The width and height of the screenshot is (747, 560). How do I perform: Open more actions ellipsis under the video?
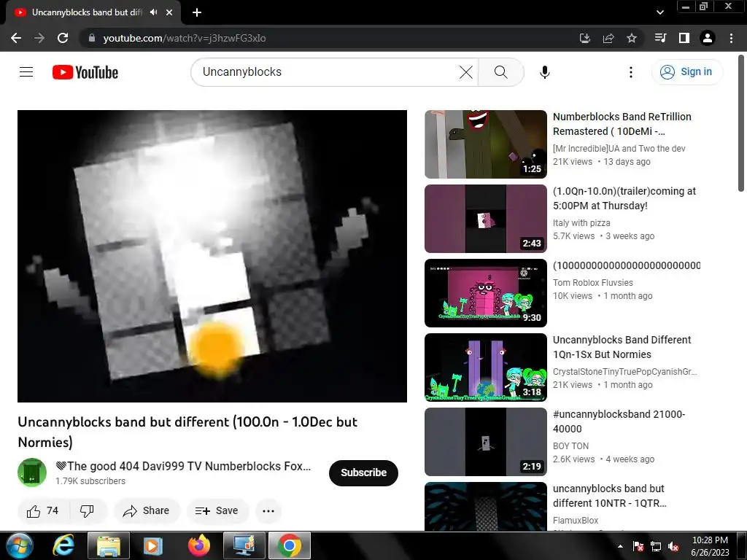pyautogui.click(x=268, y=511)
